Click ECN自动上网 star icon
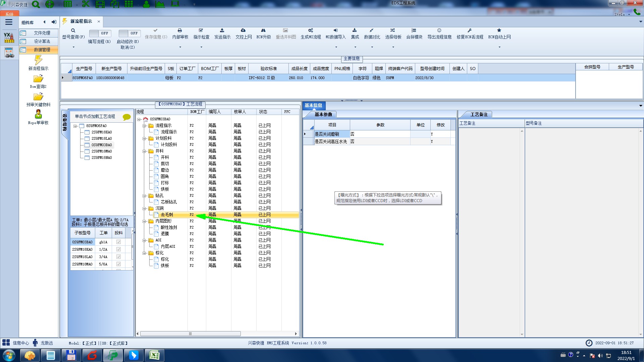This screenshot has width=644, height=362. [499, 31]
